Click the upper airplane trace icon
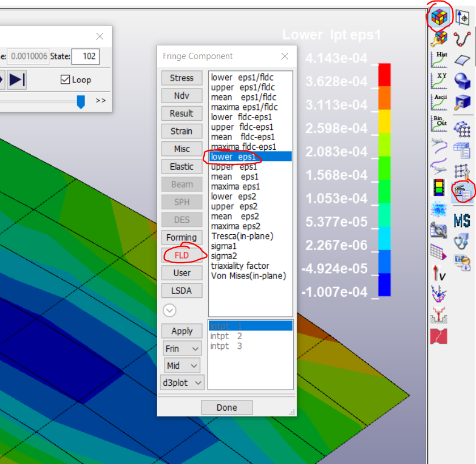The image size is (476, 464). coord(439,145)
